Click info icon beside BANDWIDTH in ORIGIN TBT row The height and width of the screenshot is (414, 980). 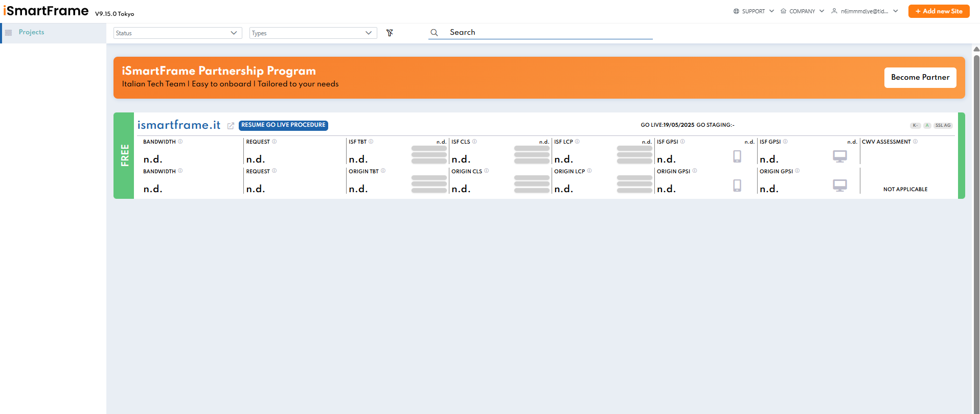[180, 171]
